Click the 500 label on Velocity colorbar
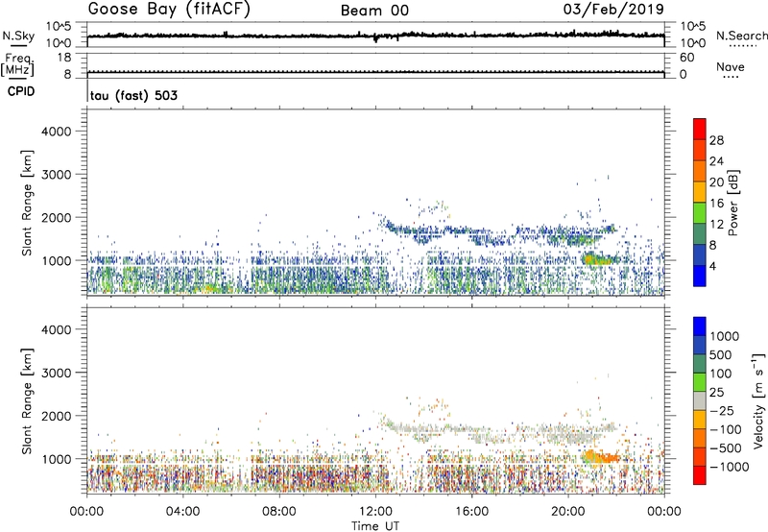Screen dimensions: 768x532 (x=721, y=354)
